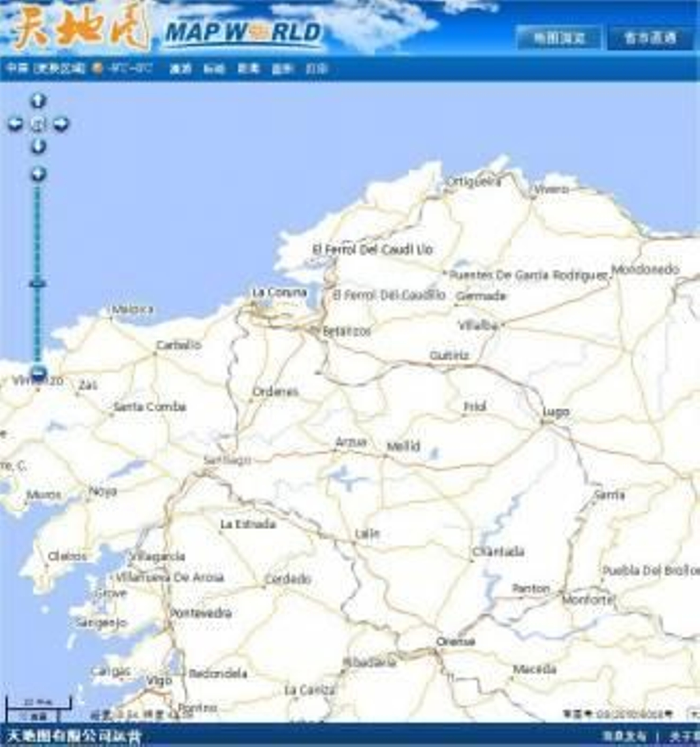Screen dimensions: 700x747
Task: Select the 面积 area measuring tool
Action: click(x=282, y=68)
